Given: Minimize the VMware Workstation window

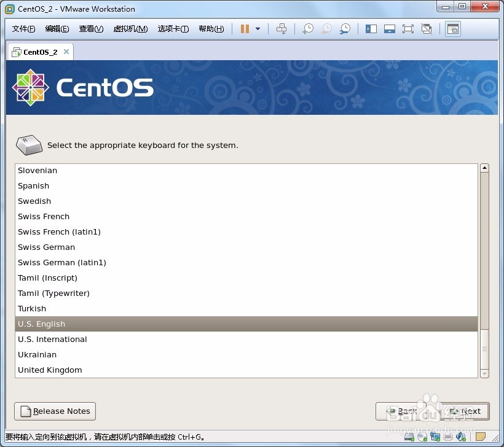Looking at the screenshot, I should [445, 7].
